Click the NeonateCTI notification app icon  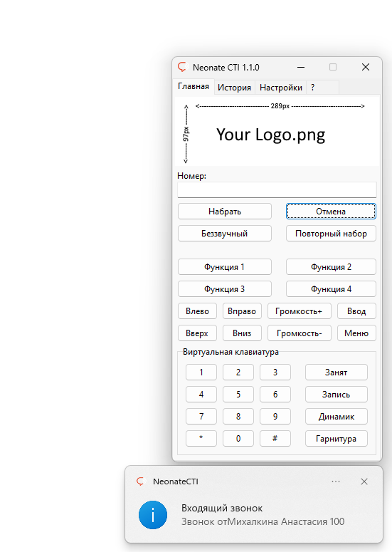tap(141, 481)
